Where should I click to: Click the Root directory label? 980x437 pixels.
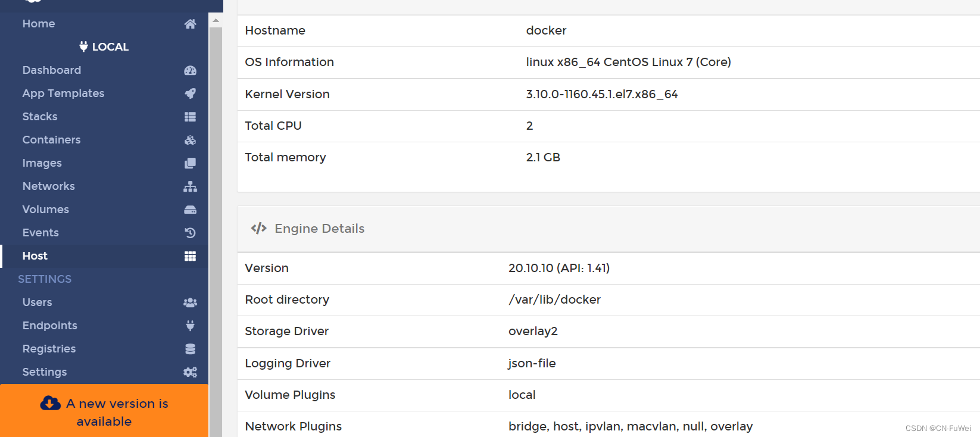click(287, 299)
